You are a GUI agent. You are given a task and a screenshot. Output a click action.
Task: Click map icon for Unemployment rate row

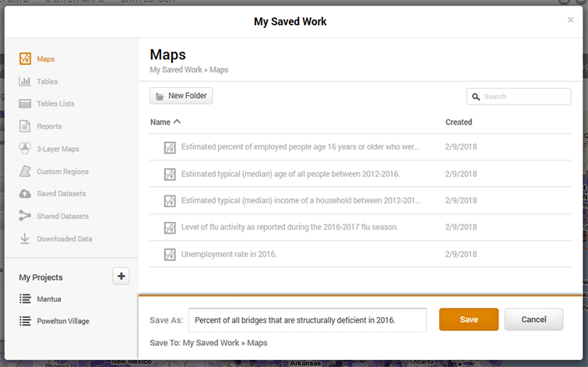pos(170,255)
